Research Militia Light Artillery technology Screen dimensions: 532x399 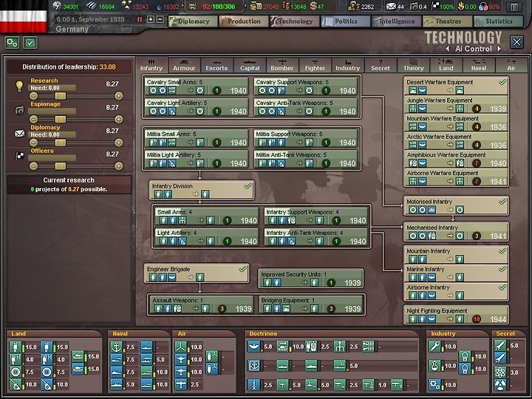tap(197, 159)
